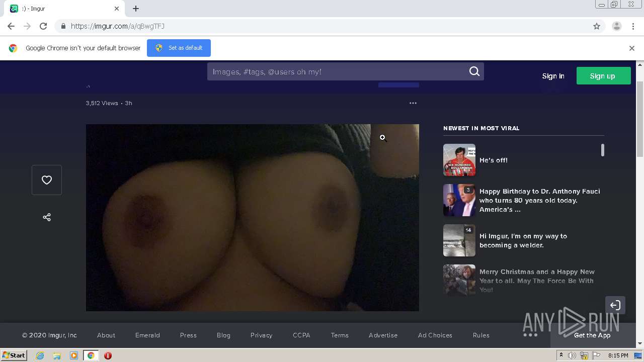
Task: Favorite the post with heart icon
Action: [x=47, y=180]
